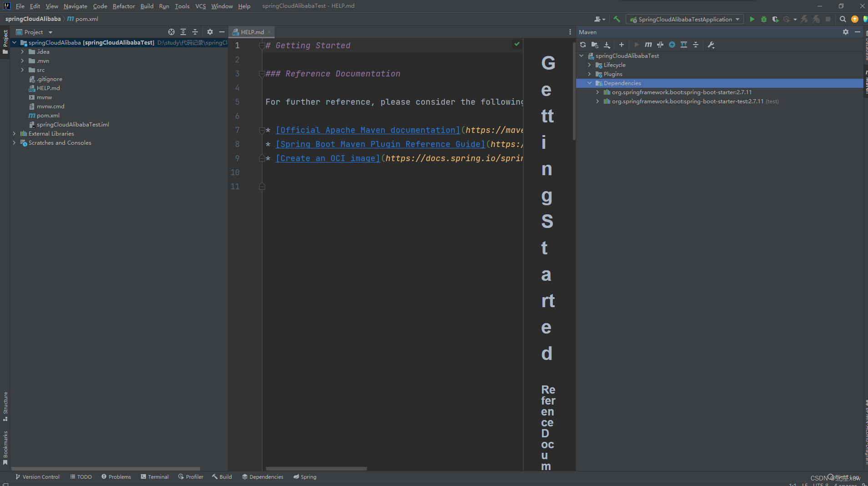Image resolution: width=868 pixels, height=486 pixels.
Task: Open Spring tool window
Action: [305, 477]
